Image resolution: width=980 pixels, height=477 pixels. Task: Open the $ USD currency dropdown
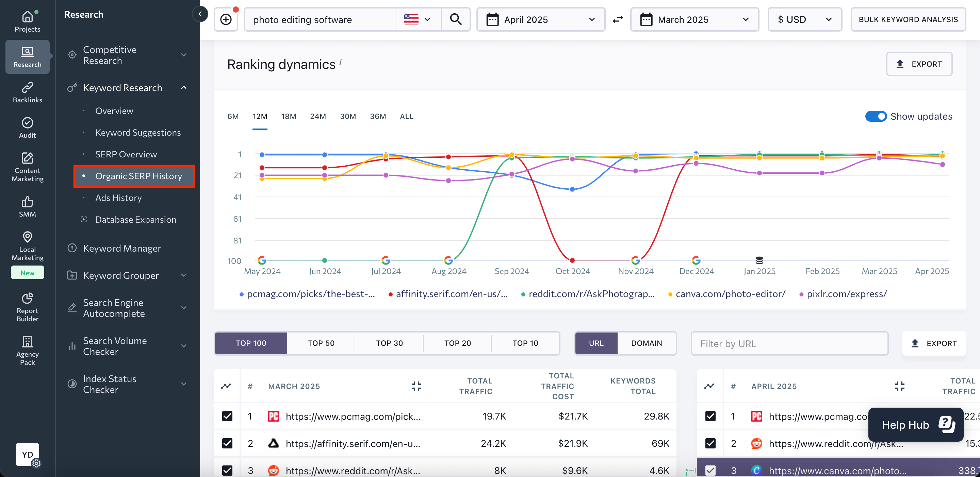click(x=805, y=19)
